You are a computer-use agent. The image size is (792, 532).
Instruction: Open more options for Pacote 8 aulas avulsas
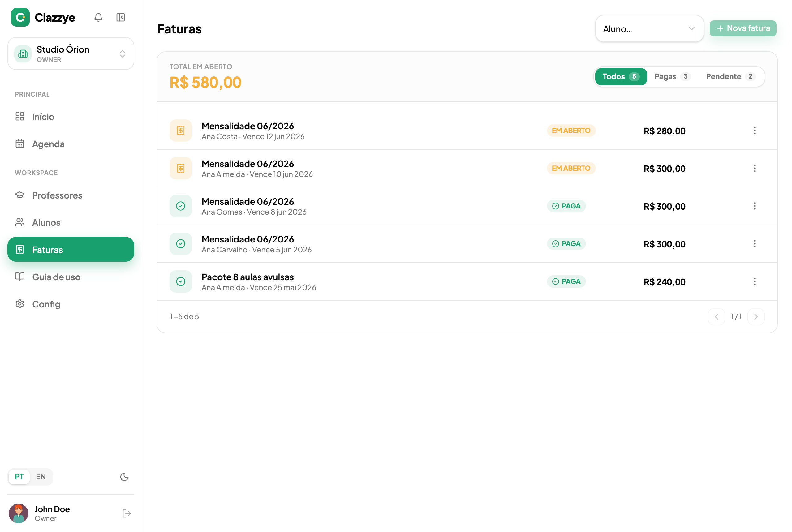[x=755, y=281]
